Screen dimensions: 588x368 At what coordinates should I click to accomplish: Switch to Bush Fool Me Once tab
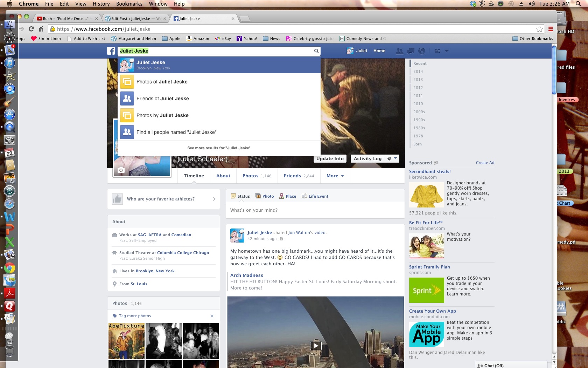(67, 19)
